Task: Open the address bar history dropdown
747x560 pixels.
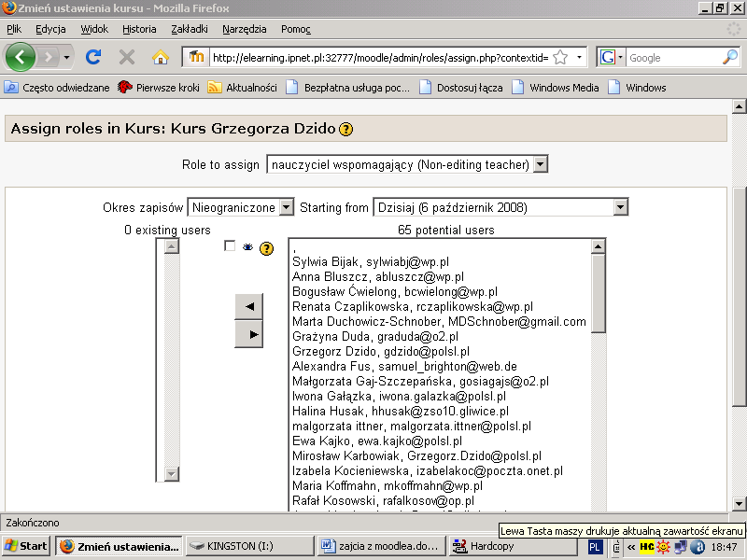Action: 579,58
